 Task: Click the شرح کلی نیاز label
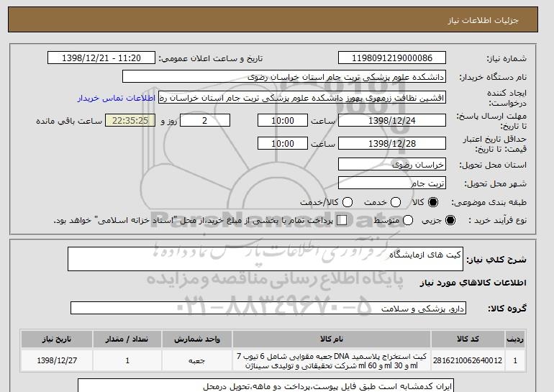coord(496,260)
